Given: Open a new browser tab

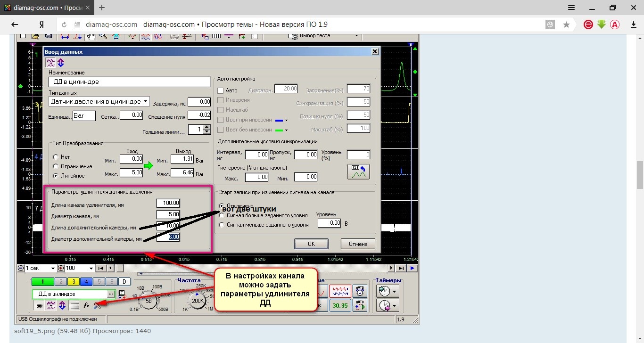Looking at the screenshot, I should 102,8.
